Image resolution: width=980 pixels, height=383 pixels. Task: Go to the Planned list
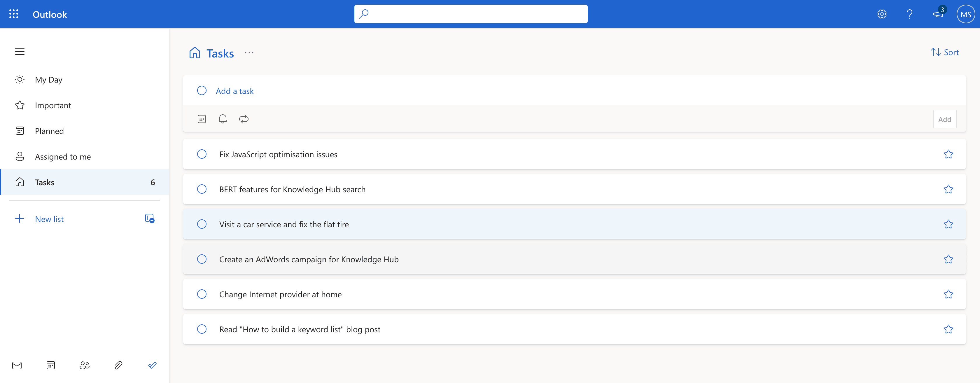49,130
